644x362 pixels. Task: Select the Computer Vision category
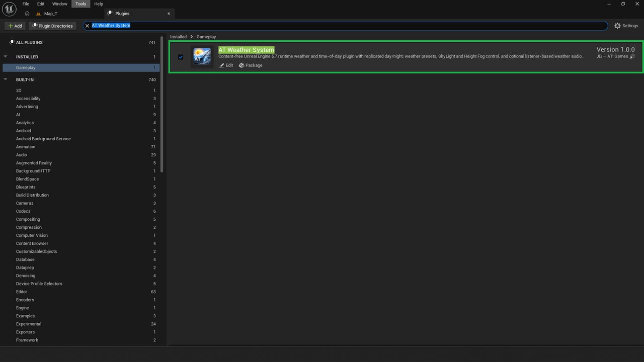(80, 235)
